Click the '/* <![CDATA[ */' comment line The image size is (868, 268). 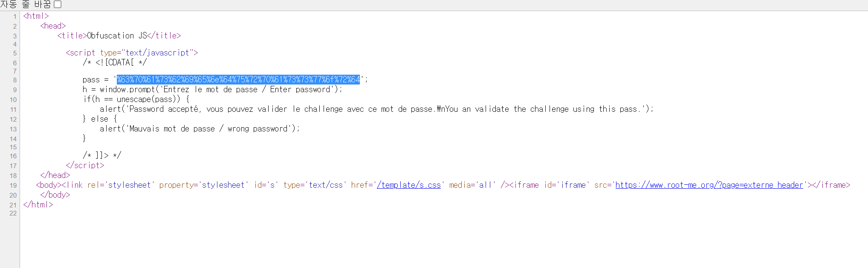[115, 62]
